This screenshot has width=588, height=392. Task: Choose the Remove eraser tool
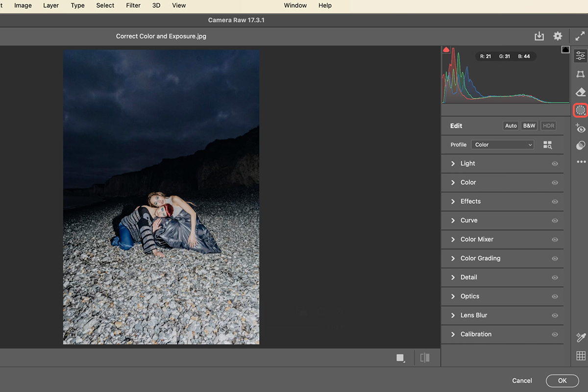coord(581,92)
